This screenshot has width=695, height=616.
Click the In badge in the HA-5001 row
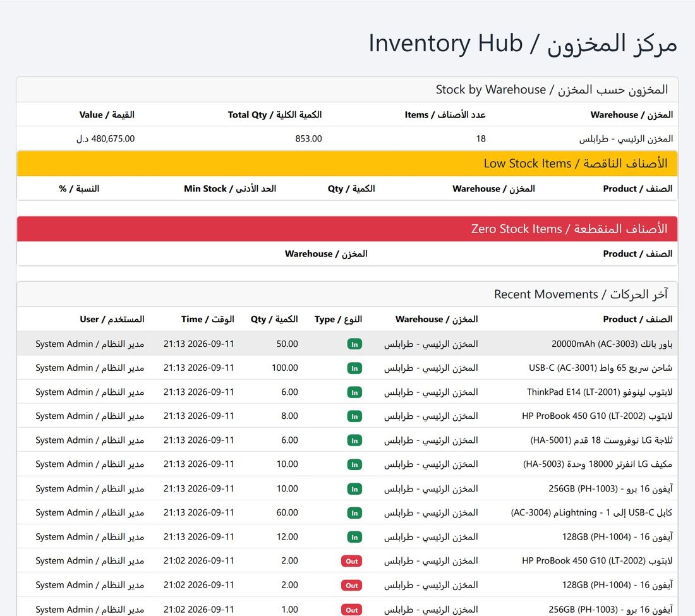(354, 440)
